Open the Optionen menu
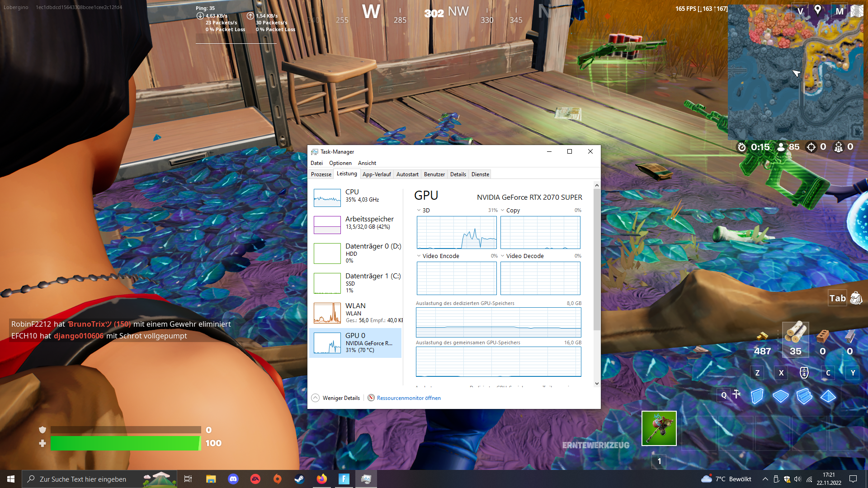The image size is (868, 488). (x=340, y=163)
